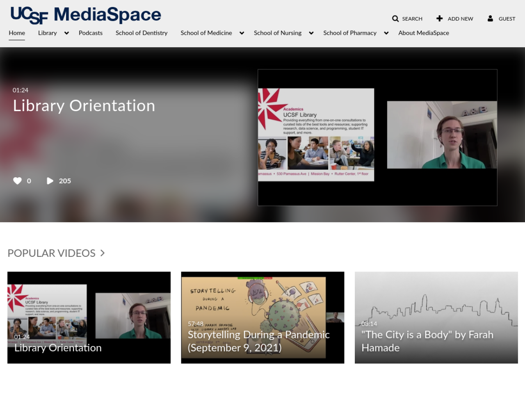Click the Guest user icon
Screen dimensions: 525x420
point(490,18)
